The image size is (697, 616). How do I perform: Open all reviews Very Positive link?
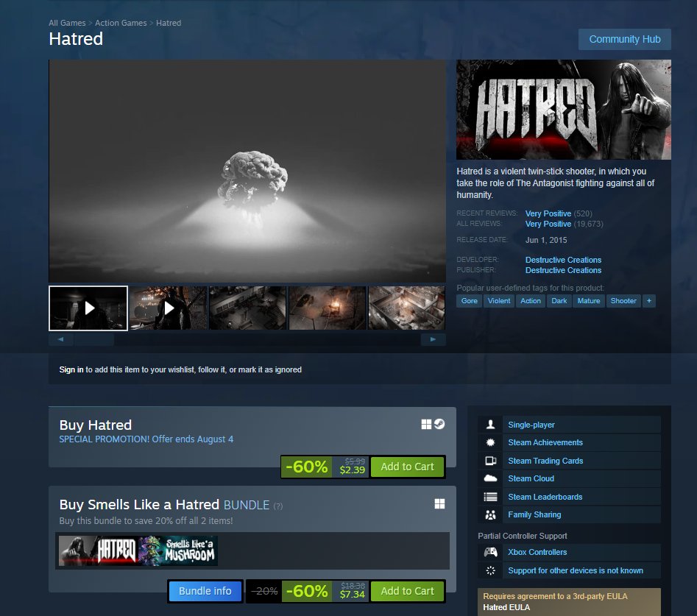[x=548, y=224]
